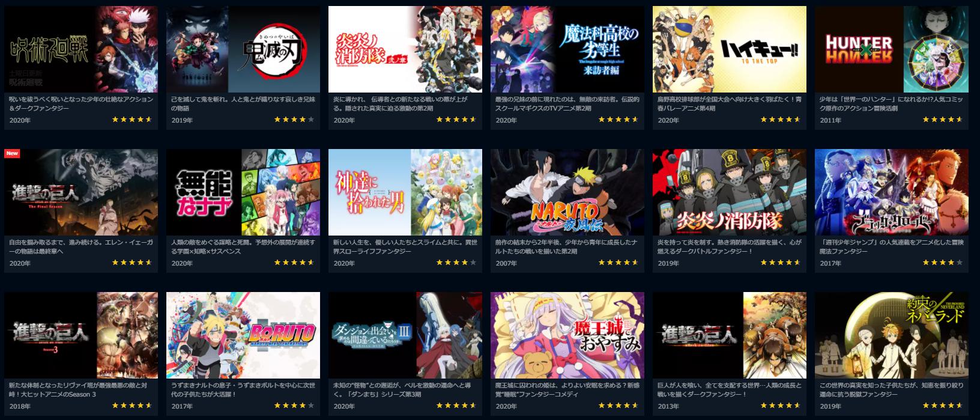The height and width of the screenshot is (420, 980).
Task: Open the 魔法科高校の劣等生 来訪者編 thumbnail
Action: click(x=567, y=49)
